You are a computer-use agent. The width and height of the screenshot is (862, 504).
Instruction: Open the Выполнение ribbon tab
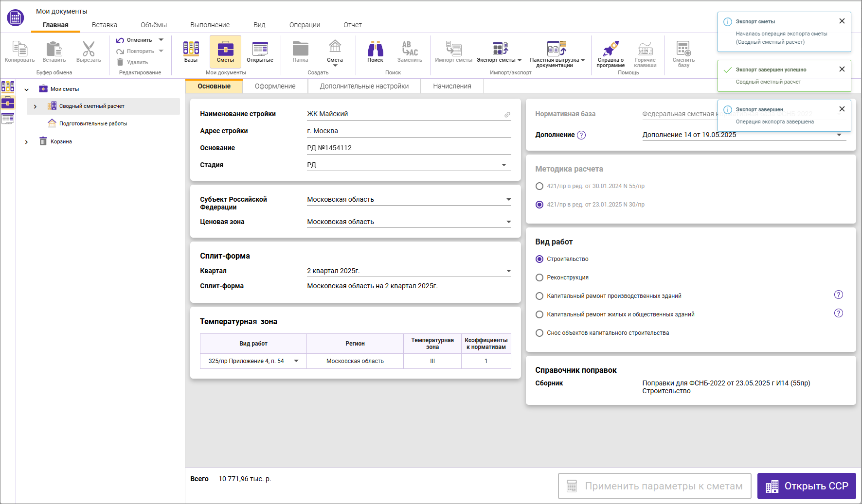tap(210, 25)
